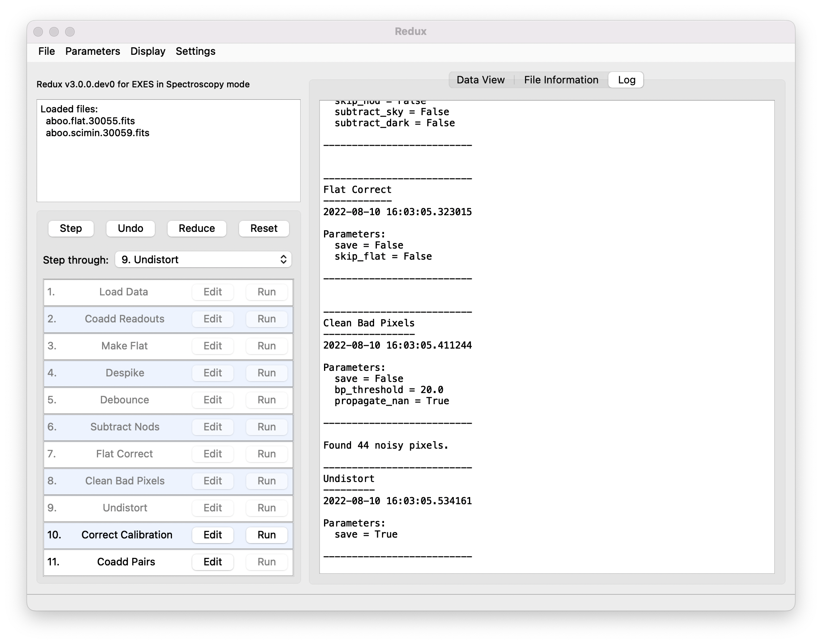This screenshot has width=822, height=644.
Task: Open the Display menu
Action: pos(147,51)
